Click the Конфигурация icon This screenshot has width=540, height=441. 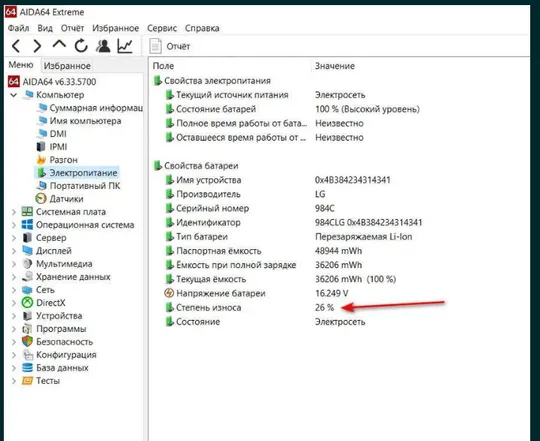click(27, 355)
